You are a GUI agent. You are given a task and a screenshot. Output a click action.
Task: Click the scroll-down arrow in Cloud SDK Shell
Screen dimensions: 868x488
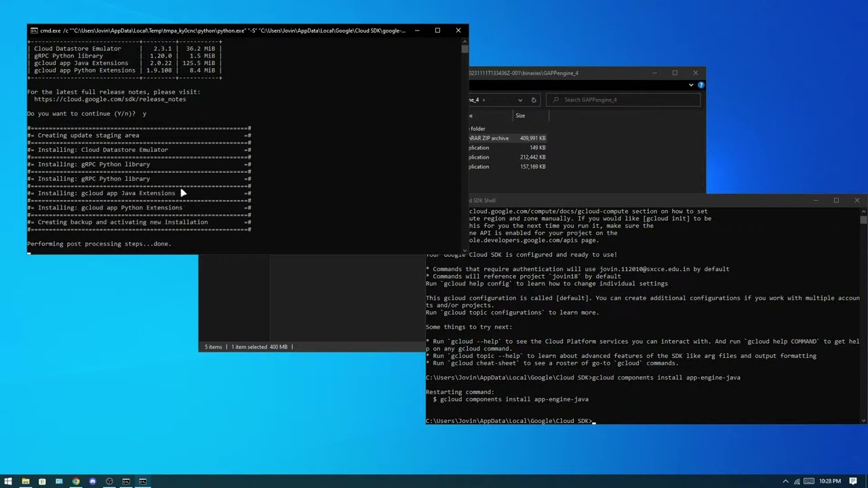click(863, 420)
